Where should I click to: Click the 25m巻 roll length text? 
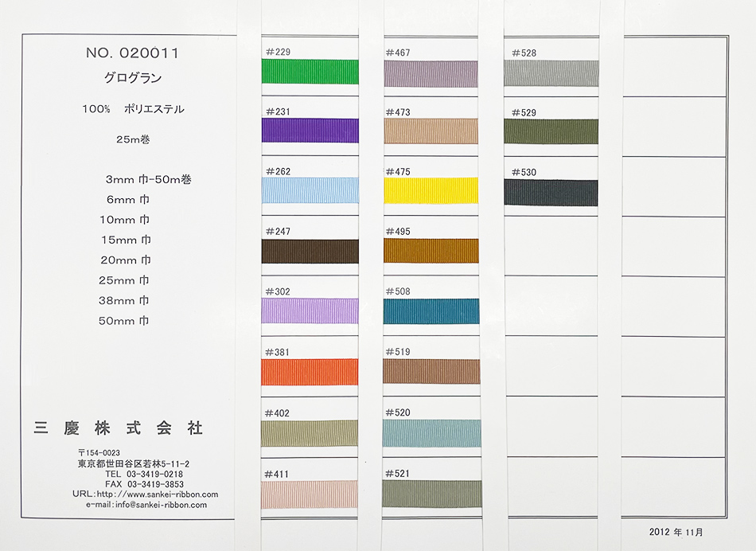point(133,139)
